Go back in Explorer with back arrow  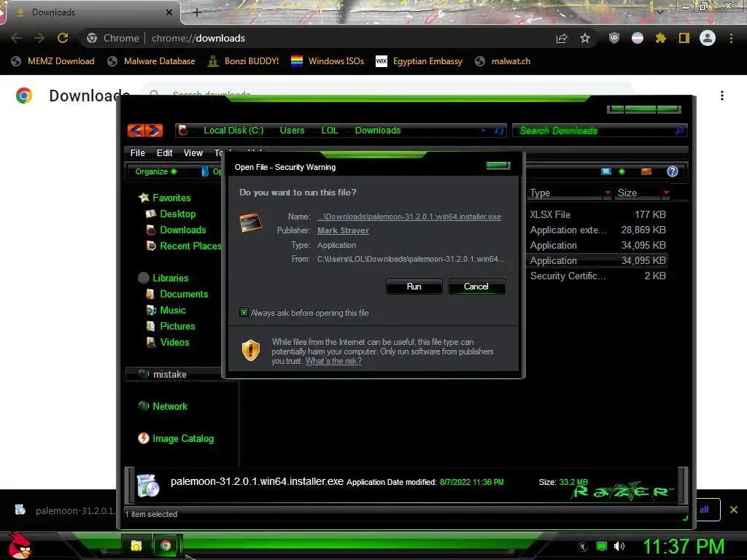136,131
